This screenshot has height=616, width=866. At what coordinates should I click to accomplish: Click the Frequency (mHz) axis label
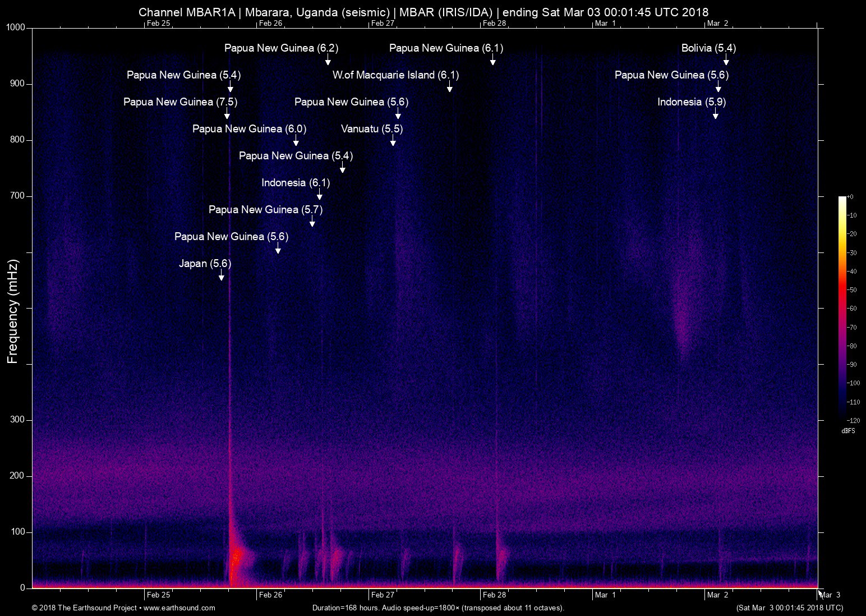click(13, 311)
